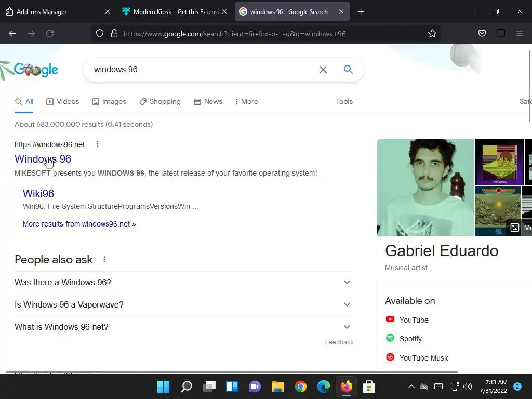Image resolution: width=532 pixels, height=399 pixels.
Task: Open the Save to Pocket icon
Action: [482, 34]
